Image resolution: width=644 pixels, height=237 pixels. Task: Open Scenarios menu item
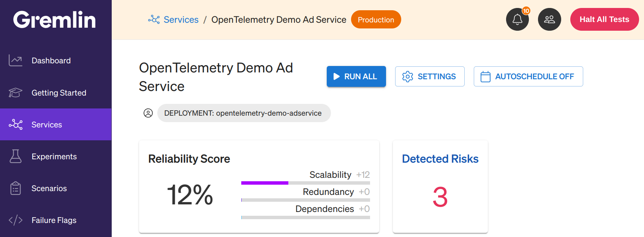tap(56, 188)
